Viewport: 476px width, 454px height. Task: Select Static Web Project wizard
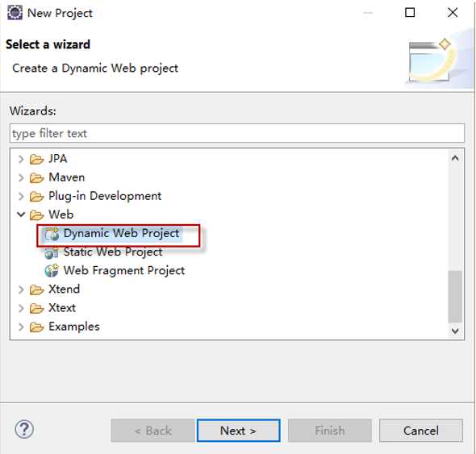pos(113,252)
